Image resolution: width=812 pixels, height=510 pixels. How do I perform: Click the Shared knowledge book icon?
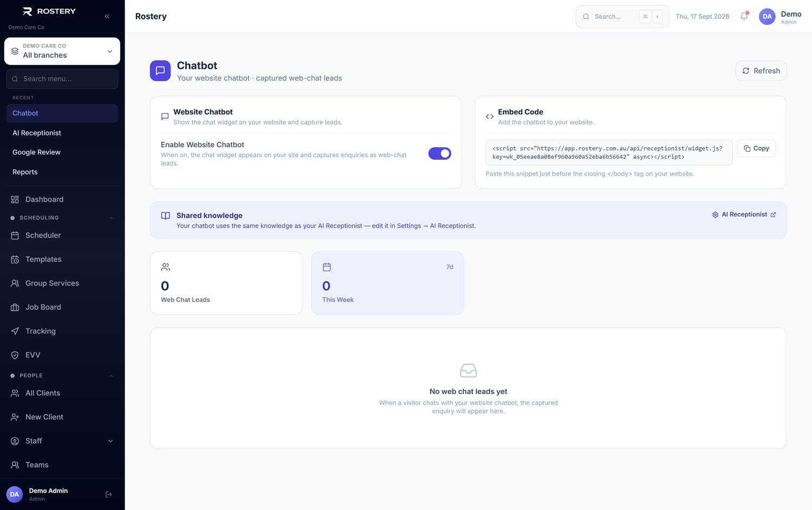166,215
